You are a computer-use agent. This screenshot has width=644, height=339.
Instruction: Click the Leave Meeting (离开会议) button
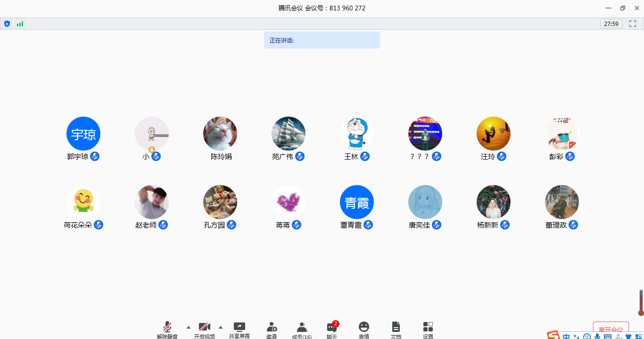point(611,330)
